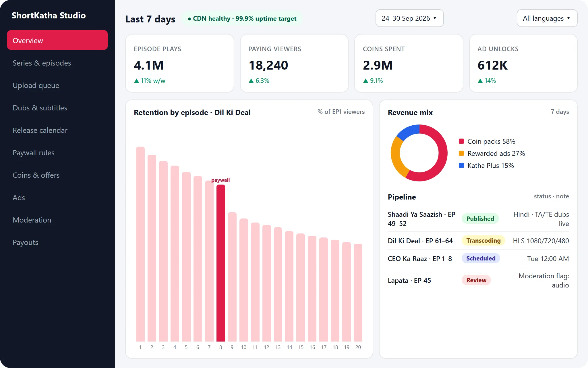588x368 pixels.
Task: Expand the All languages filter dropdown
Action: tap(547, 18)
